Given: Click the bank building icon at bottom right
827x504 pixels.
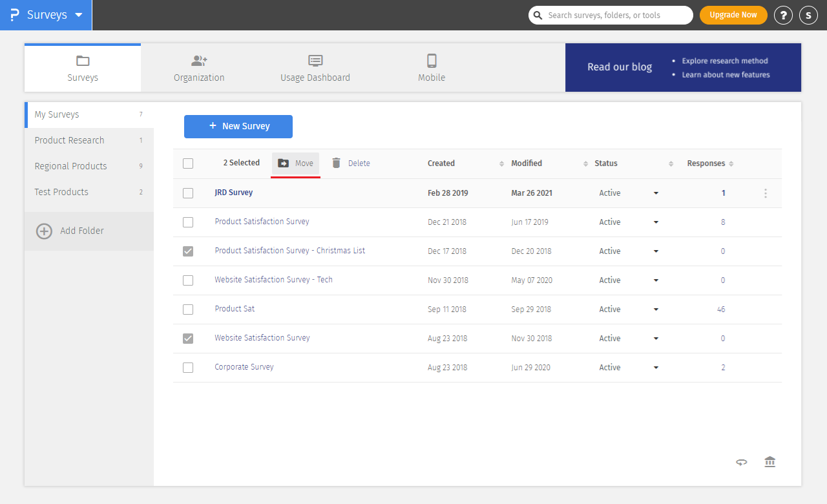Looking at the screenshot, I should 769,462.
